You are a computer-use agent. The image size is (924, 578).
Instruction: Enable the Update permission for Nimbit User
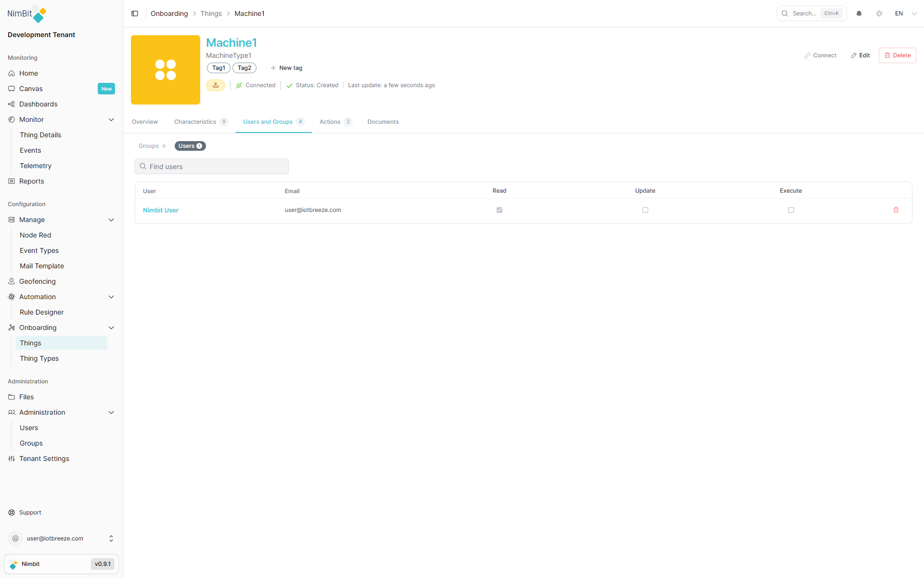click(x=645, y=210)
